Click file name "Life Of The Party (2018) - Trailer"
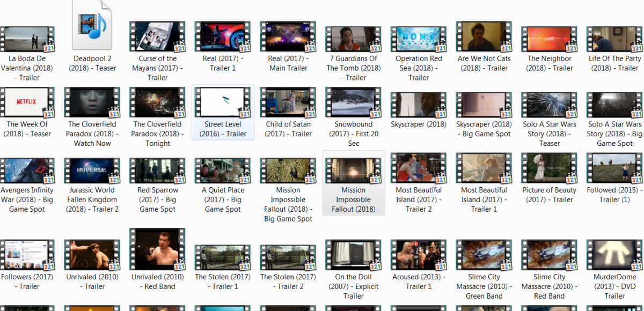Screen dimensions: 644x311 click(x=615, y=63)
